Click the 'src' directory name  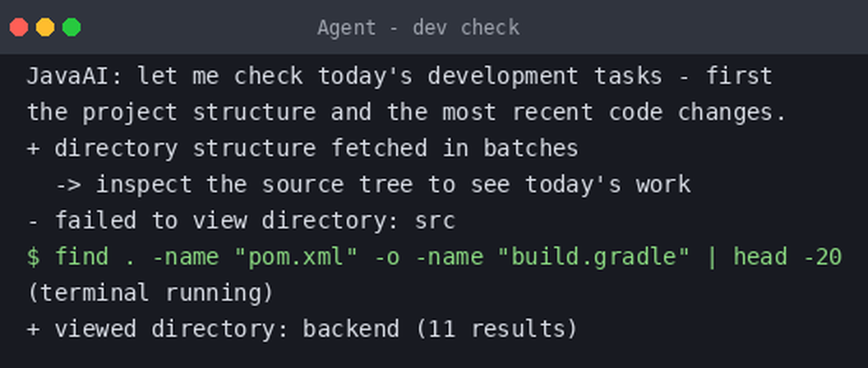click(435, 221)
